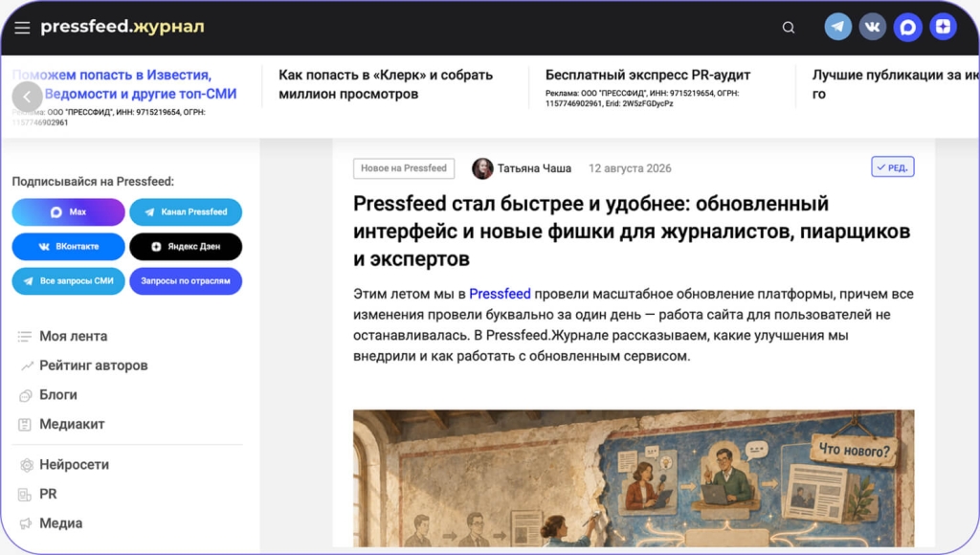This screenshot has width=980, height=555.
Task: Click the date 12 августа 2026
Action: (x=630, y=168)
